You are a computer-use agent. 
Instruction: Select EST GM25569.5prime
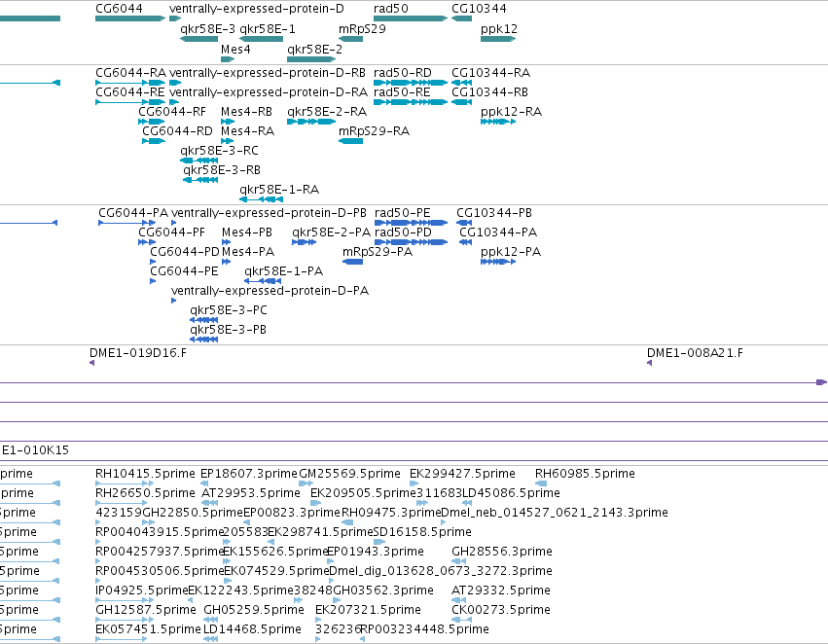tap(349, 474)
